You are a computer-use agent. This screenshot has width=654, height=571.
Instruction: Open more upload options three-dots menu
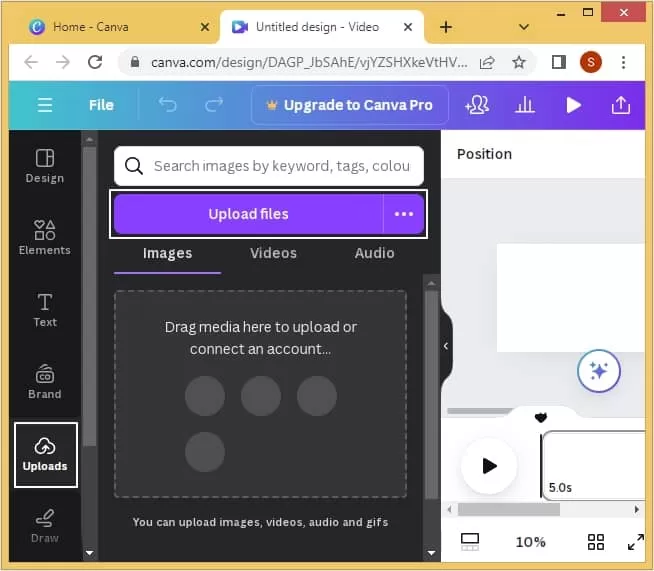(x=403, y=214)
